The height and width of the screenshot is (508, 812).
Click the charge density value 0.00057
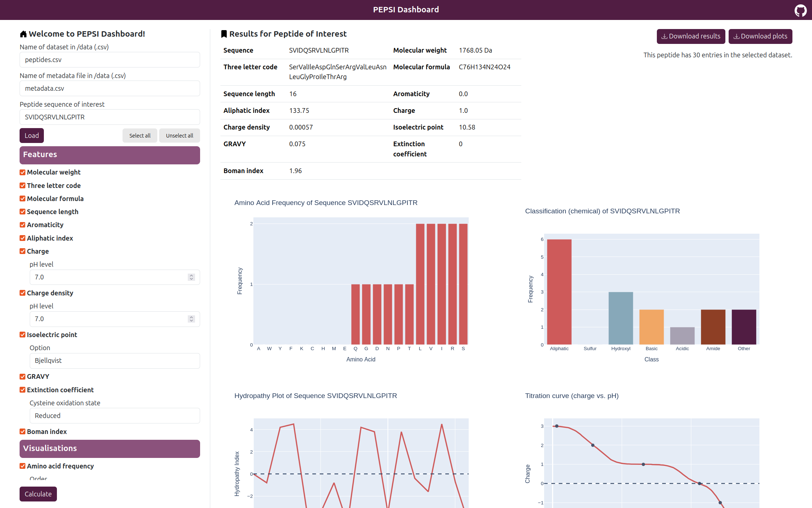coord(301,127)
